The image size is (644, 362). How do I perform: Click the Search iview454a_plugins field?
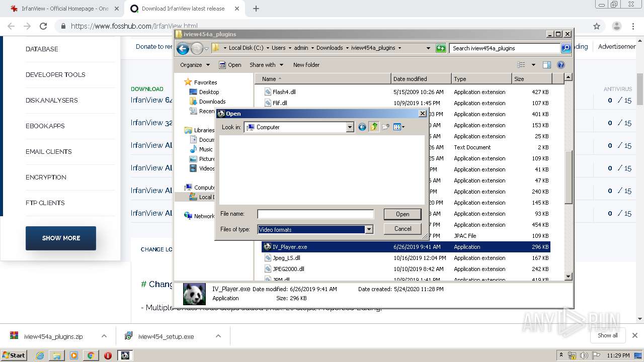click(505, 48)
